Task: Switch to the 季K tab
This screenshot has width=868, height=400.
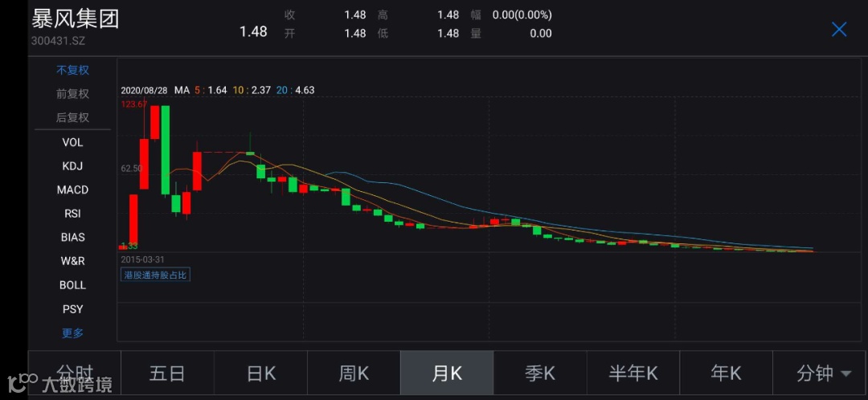Action: (540, 373)
